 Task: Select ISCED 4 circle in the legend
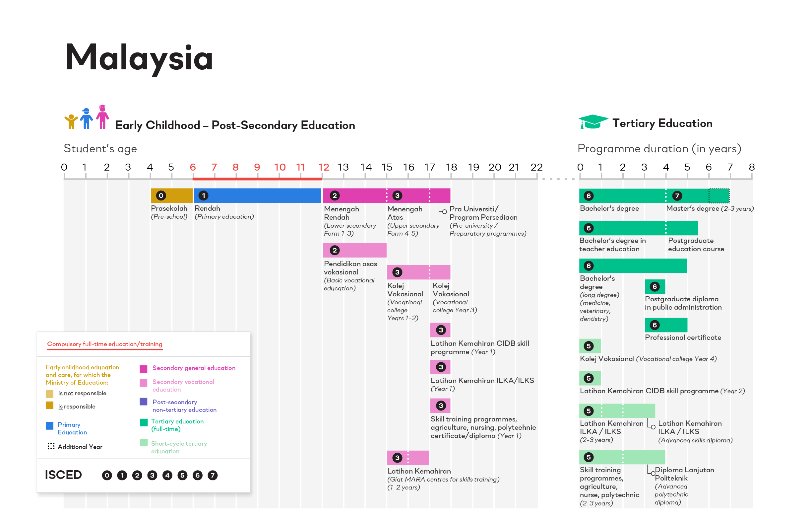167,475
